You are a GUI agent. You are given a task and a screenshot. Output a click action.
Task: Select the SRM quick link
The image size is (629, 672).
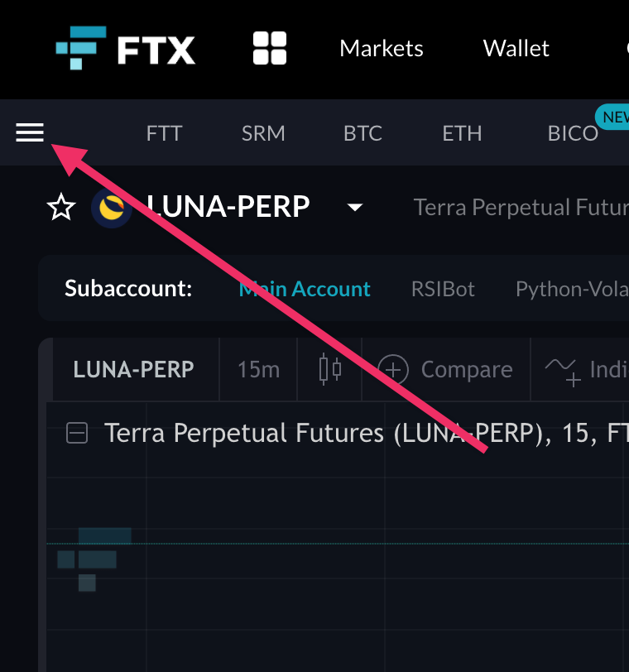pyautogui.click(x=263, y=133)
